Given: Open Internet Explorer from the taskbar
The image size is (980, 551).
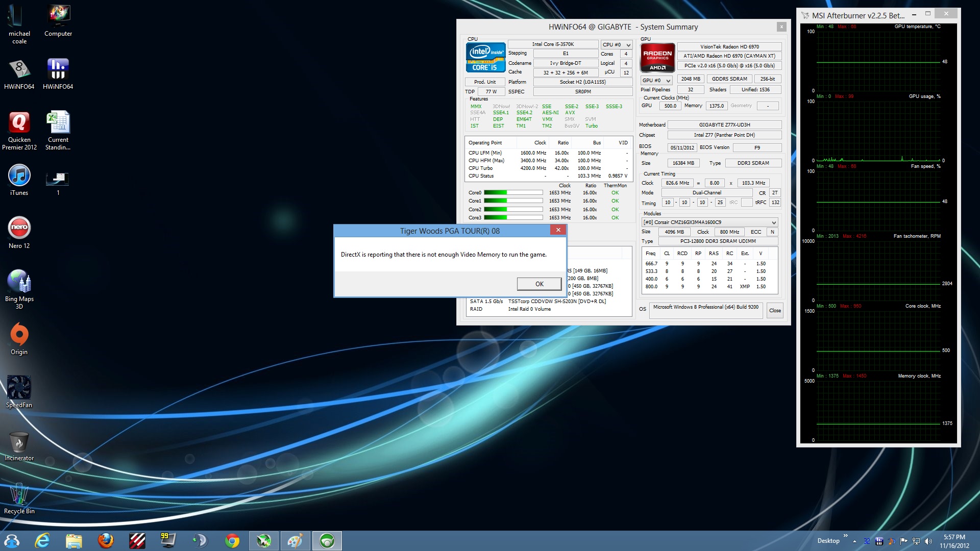Looking at the screenshot, I should click(x=42, y=541).
